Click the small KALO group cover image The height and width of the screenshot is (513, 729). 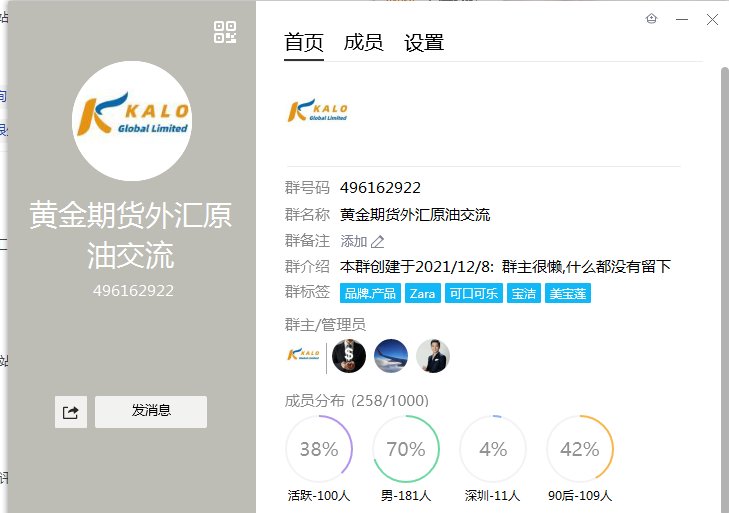pos(318,111)
